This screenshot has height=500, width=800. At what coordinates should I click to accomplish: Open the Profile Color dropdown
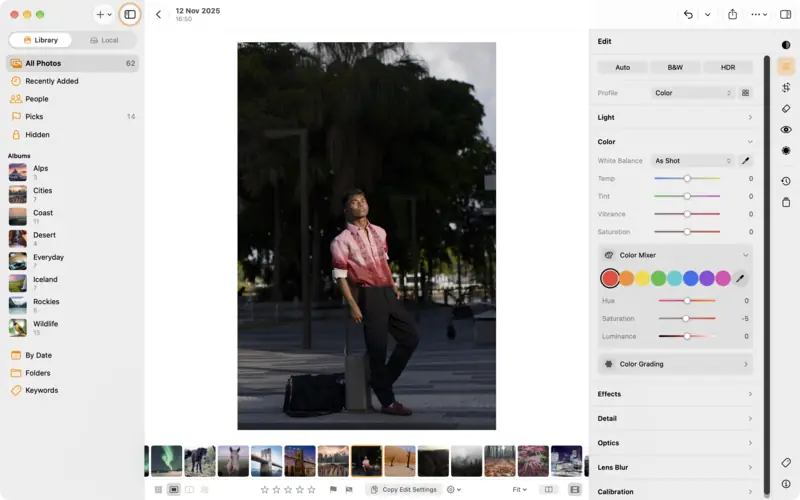point(693,93)
